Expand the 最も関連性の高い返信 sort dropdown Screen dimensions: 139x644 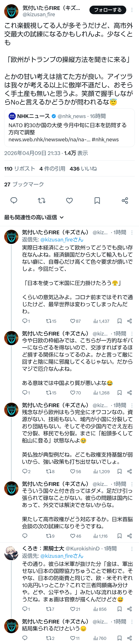pos(34,217)
